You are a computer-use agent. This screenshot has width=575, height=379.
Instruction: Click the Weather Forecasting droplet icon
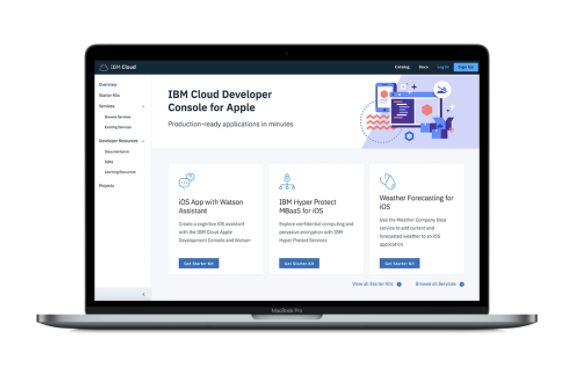click(x=388, y=181)
